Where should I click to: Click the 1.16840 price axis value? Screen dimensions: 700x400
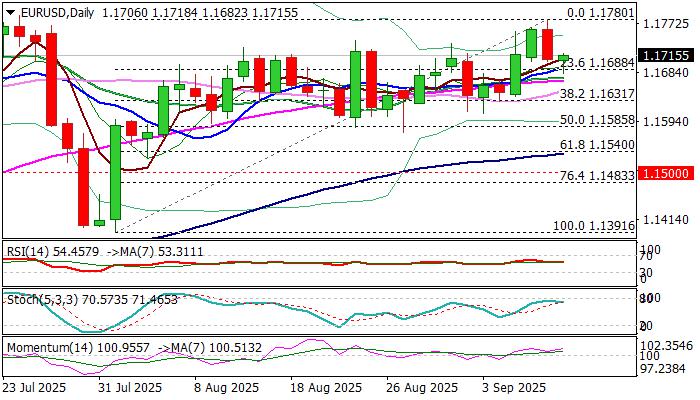pyautogui.click(x=664, y=71)
